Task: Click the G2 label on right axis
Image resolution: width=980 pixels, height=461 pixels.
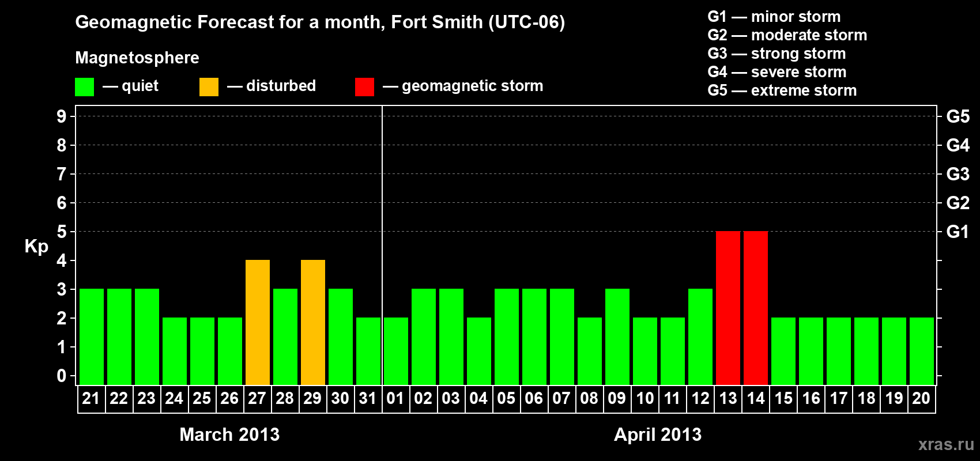Action: (x=958, y=203)
